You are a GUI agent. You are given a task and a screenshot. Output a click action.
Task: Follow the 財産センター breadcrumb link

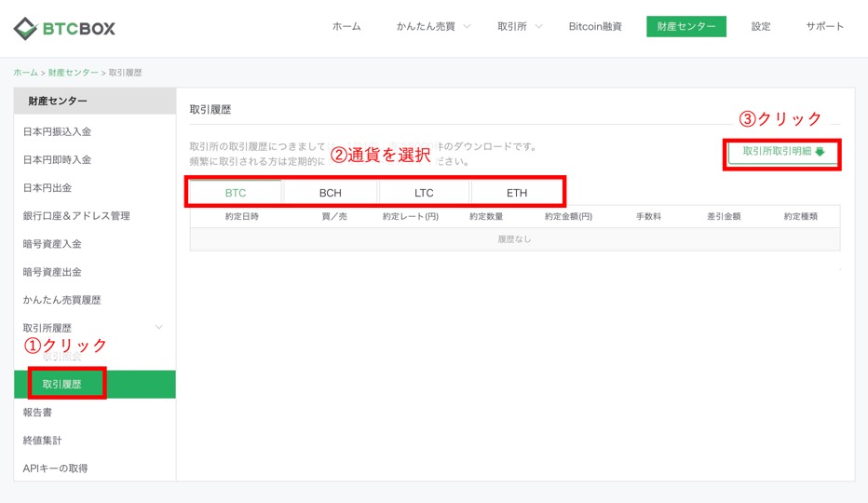[73, 73]
